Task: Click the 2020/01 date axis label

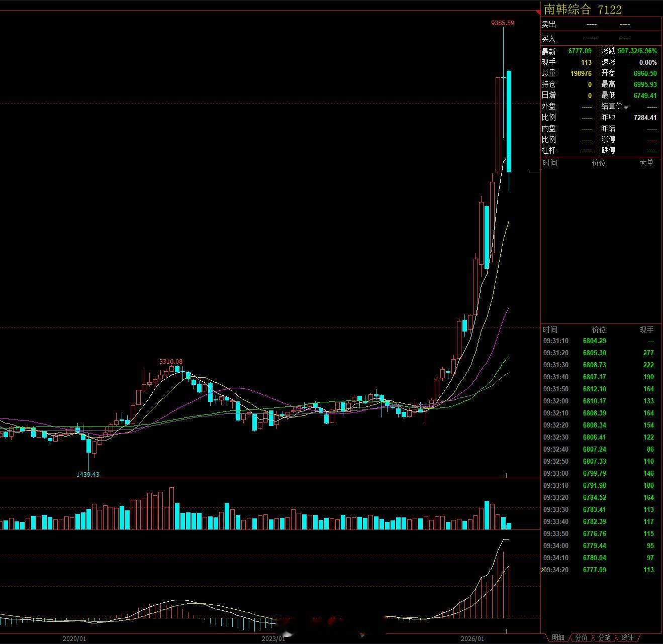Action: click(74, 638)
